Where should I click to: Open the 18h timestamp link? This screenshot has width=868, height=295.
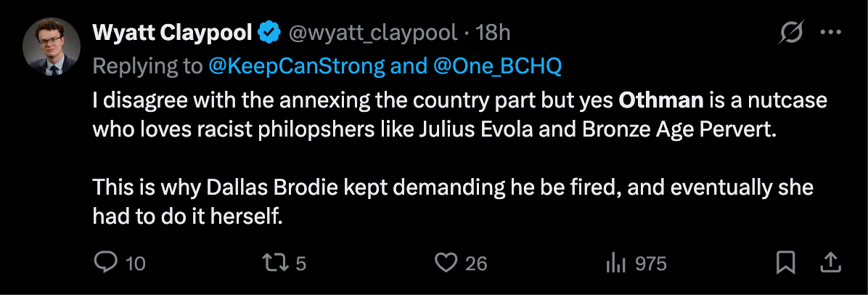494,33
